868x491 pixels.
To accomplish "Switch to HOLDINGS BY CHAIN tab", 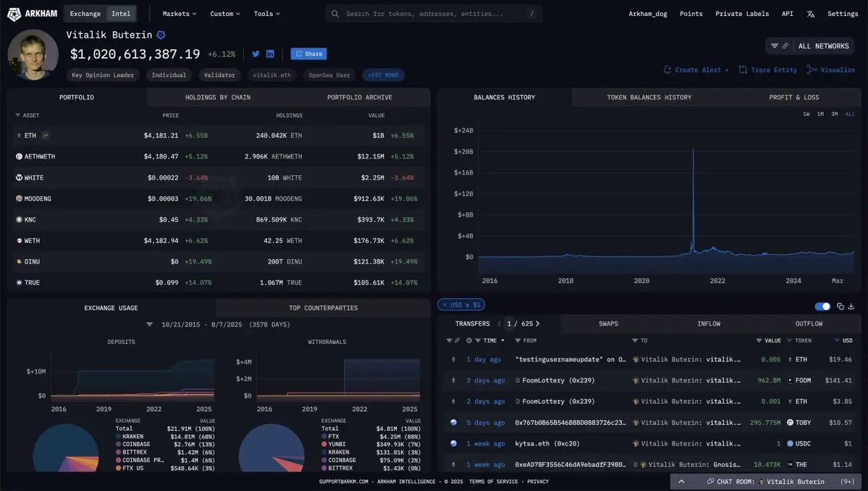I will point(218,98).
